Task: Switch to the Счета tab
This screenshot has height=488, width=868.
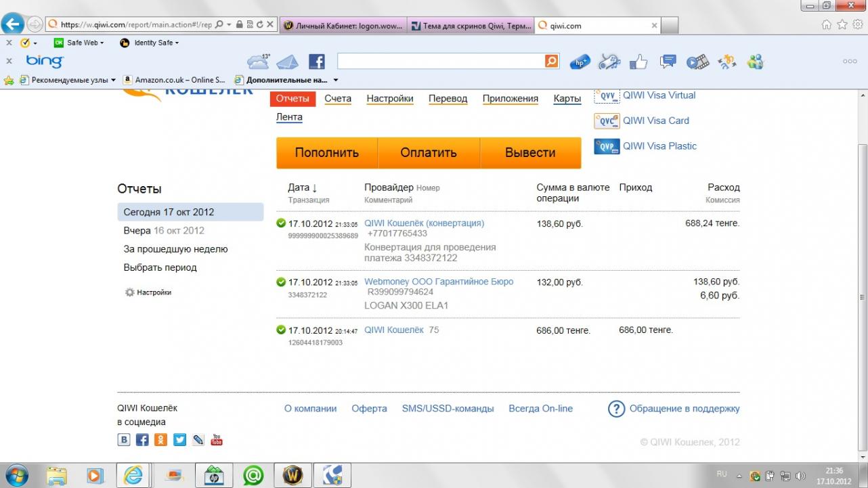Action: [x=337, y=99]
